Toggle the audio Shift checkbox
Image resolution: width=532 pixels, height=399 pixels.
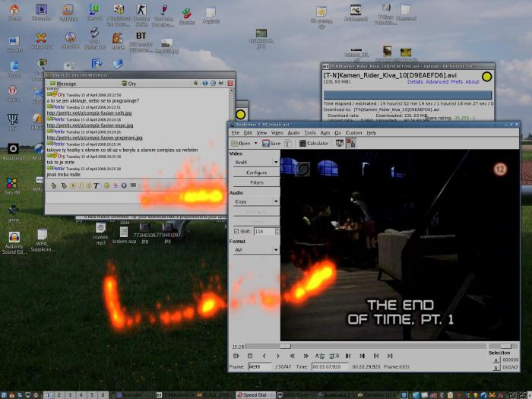(x=236, y=231)
